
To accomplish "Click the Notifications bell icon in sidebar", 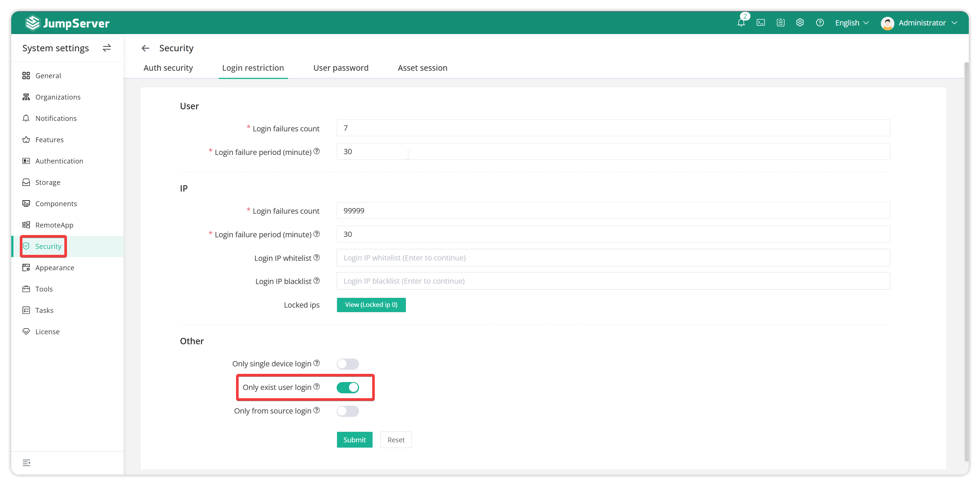I will (26, 118).
